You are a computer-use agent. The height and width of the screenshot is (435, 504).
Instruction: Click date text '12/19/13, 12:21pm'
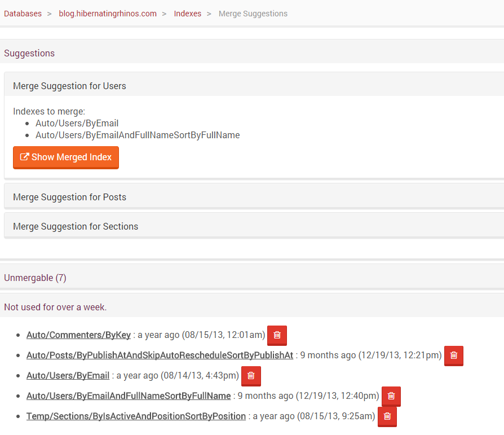pyautogui.click(x=400, y=355)
